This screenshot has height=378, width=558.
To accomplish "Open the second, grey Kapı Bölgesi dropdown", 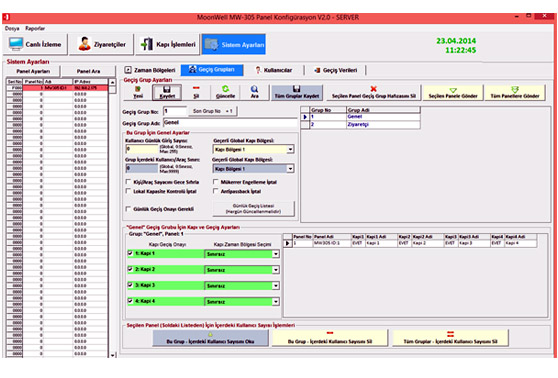I will [290, 169].
